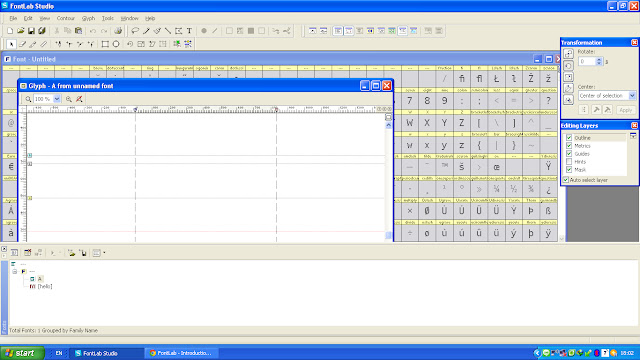
Task: Open the Contour menu
Action: pos(66,18)
